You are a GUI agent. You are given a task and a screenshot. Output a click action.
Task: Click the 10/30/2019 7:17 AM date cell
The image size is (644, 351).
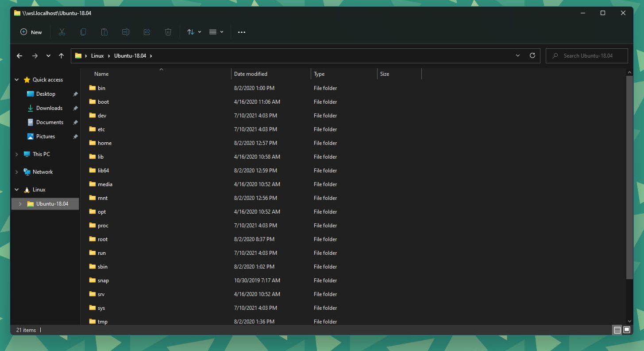pos(257,281)
